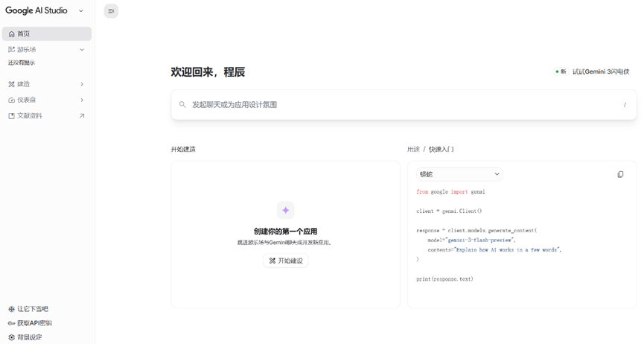Open the 蟒蛇 language dropdown
This screenshot has height=344, width=644.
[x=459, y=174]
